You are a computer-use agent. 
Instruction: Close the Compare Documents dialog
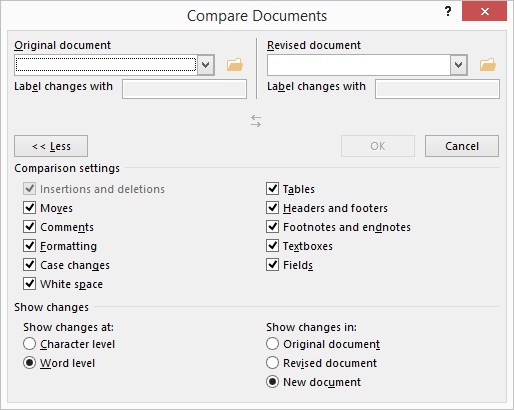pyautogui.click(x=484, y=12)
